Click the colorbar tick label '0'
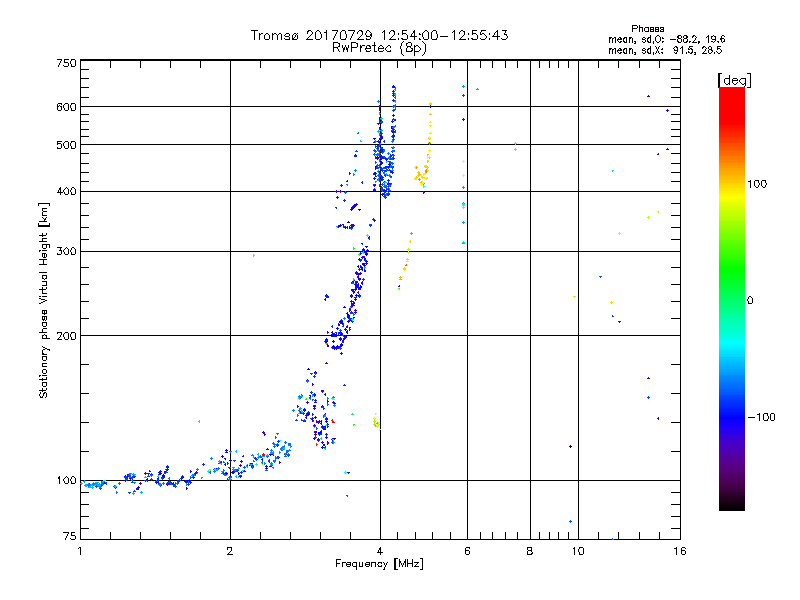Screen dimensions: 800x600 pyautogui.click(x=750, y=301)
